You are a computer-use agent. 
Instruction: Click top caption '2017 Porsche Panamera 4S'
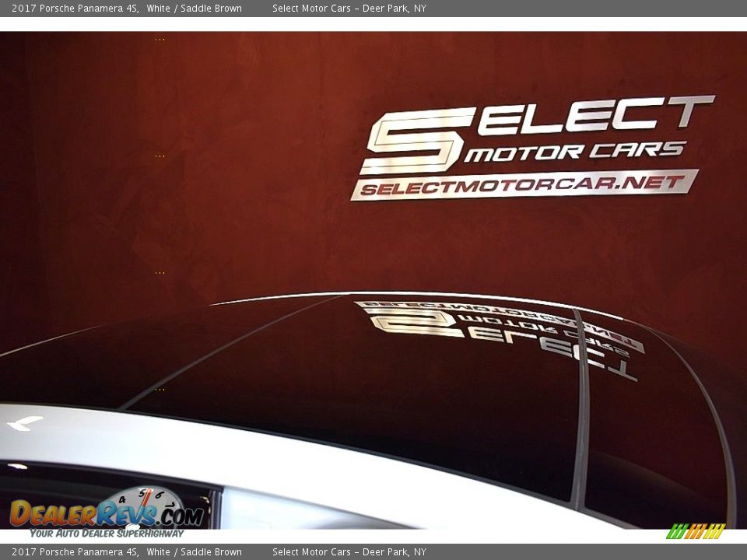pyautogui.click(x=75, y=9)
